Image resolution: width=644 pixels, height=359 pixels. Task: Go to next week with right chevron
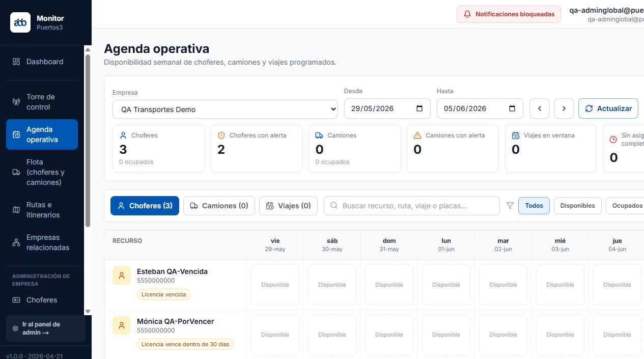click(x=564, y=108)
